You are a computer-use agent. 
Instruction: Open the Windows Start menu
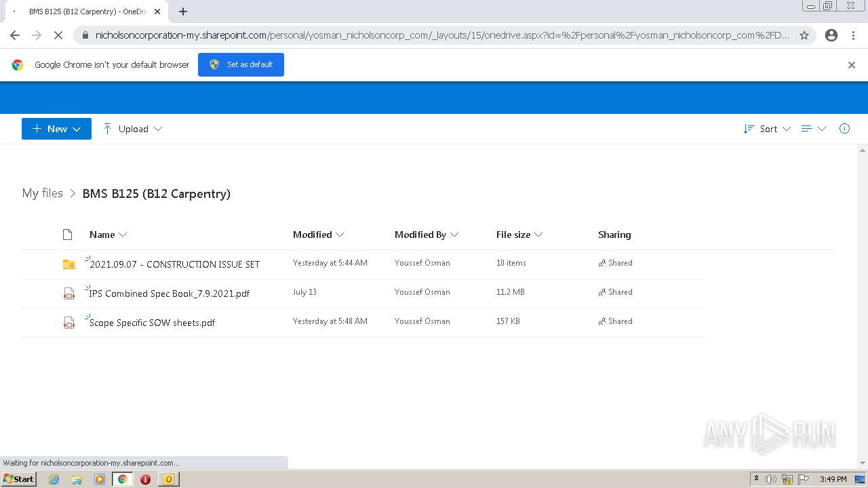19,479
